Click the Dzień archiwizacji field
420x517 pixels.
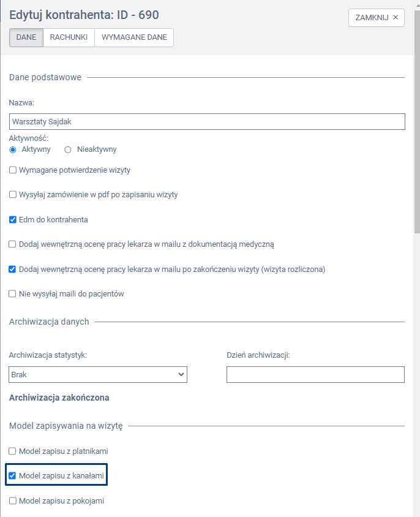315,374
